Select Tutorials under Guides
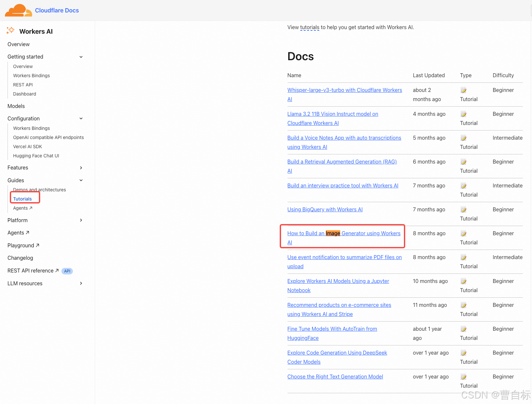Image resolution: width=532 pixels, height=404 pixels. tap(23, 199)
